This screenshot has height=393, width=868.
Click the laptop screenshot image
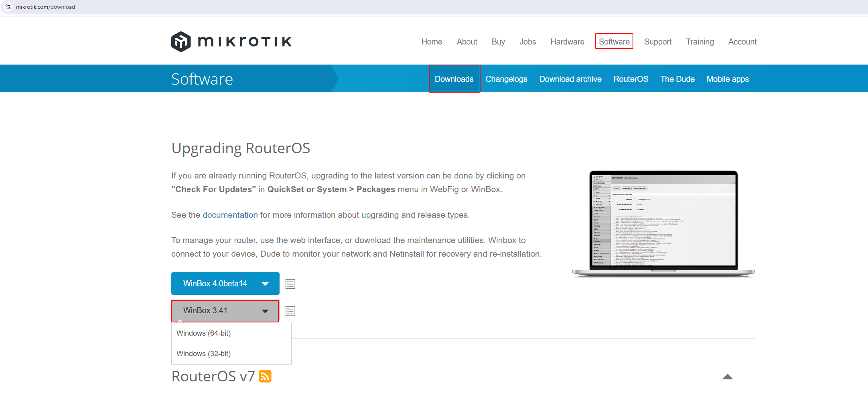[663, 224]
